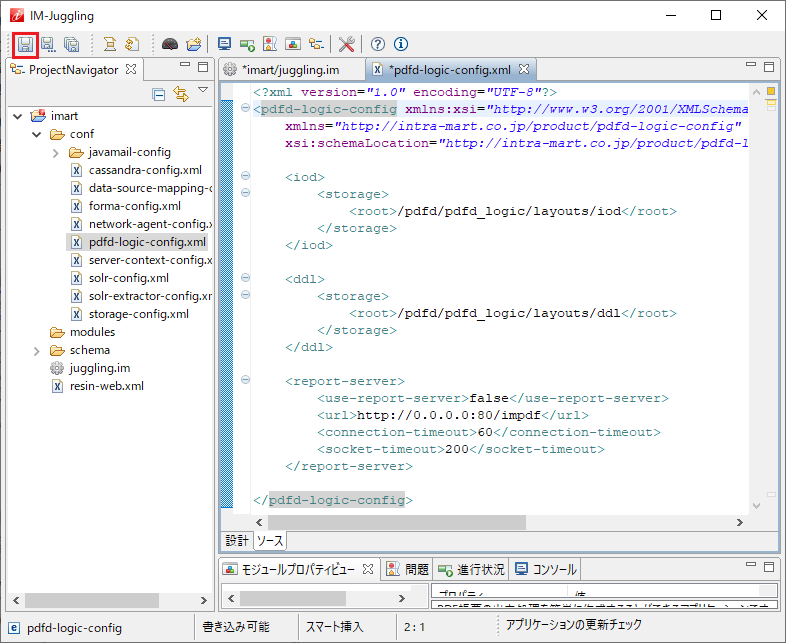Click Collapse All in ProjectNavigator
The height and width of the screenshot is (643, 786).
click(x=159, y=94)
